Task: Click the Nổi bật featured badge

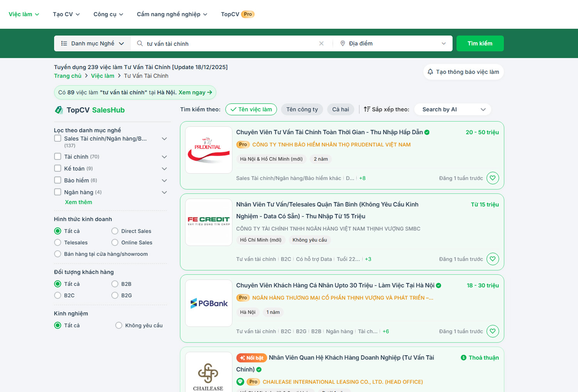Action: 252,358
